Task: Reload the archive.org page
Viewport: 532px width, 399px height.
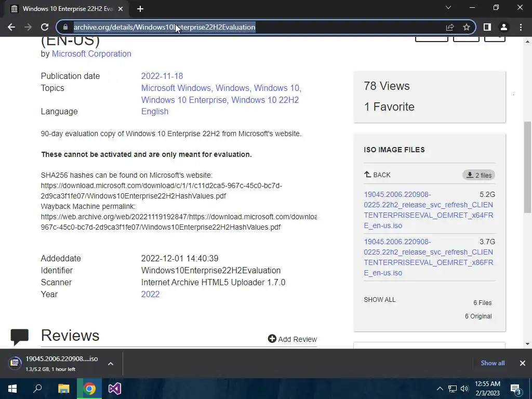Action: pos(45,27)
